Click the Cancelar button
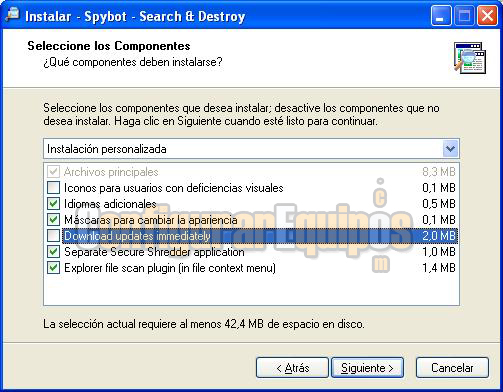503x392 pixels. 452,368
